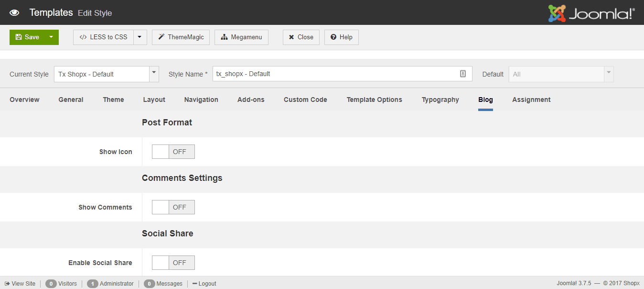Turn on Enable Social Share
Image resolution: width=644 pixels, height=289 pixels.
[x=161, y=263]
